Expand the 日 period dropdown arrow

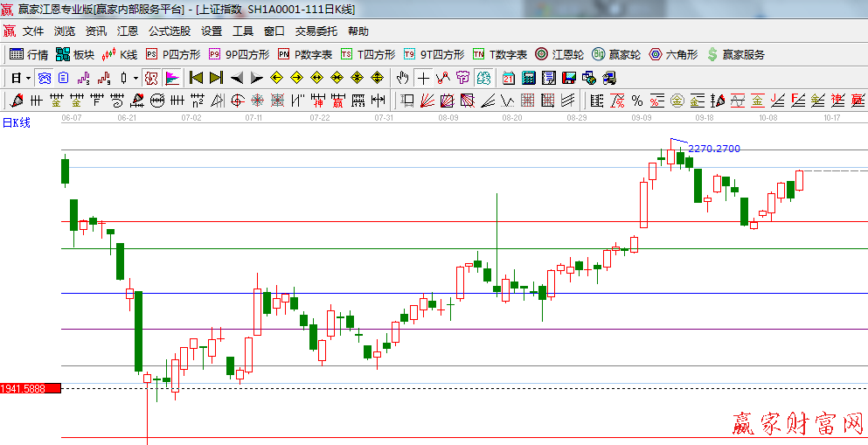(28, 78)
